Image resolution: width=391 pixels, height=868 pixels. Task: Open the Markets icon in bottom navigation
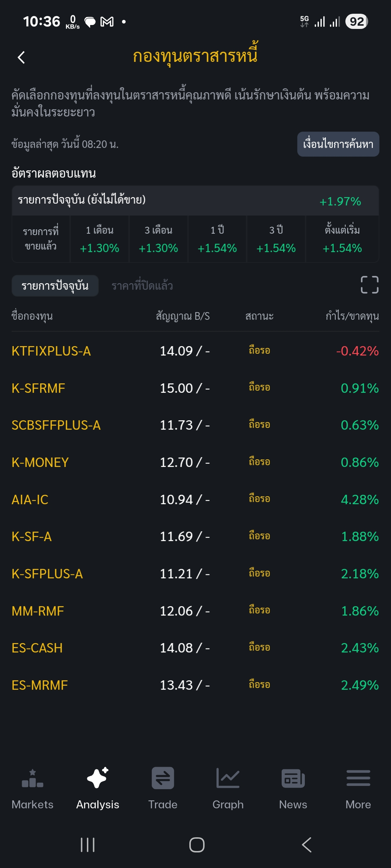coord(33,779)
